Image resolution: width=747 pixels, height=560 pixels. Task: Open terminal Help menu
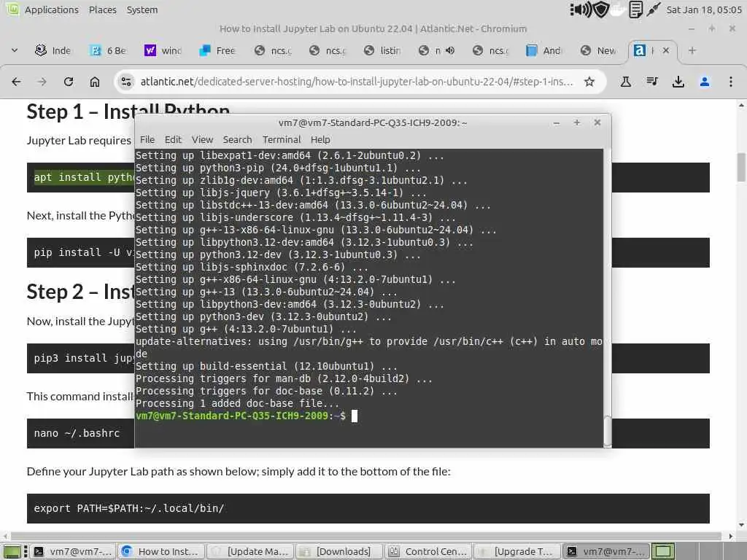pyautogui.click(x=320, y=139)
